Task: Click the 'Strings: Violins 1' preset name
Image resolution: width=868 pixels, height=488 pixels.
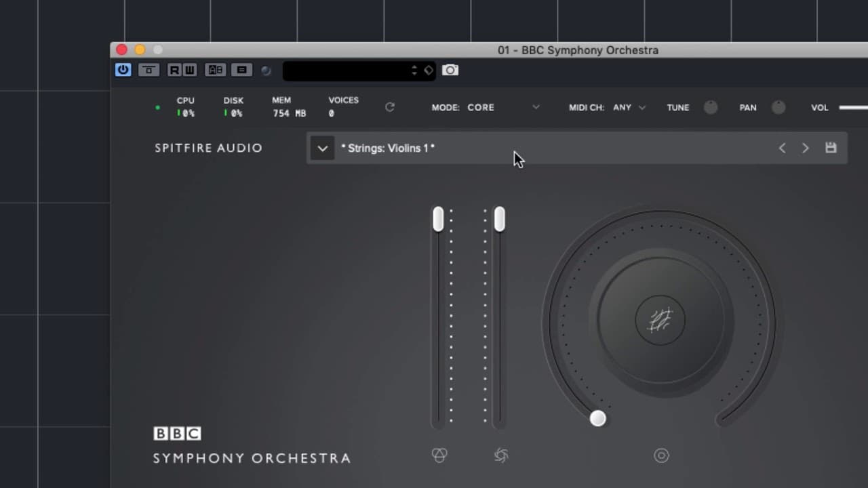Action: point(388,148)
